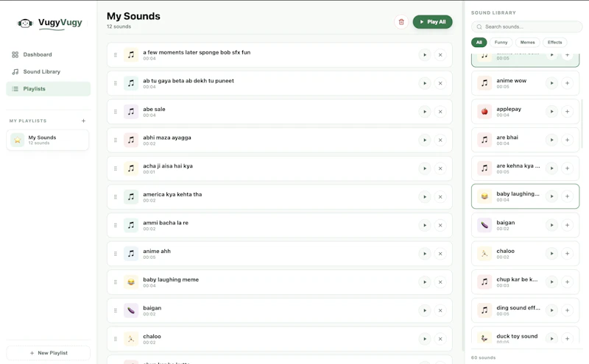Click the Play All button

click(432, 22)
